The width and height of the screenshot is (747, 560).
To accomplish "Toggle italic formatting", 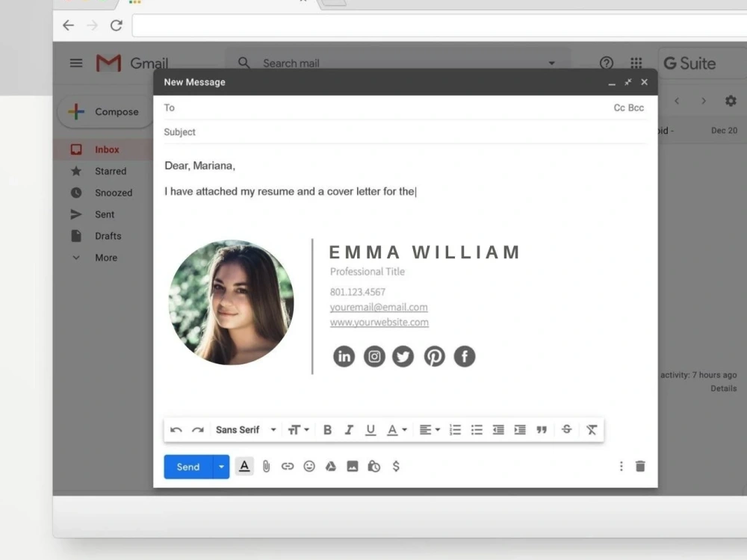I will coord(349,430).
